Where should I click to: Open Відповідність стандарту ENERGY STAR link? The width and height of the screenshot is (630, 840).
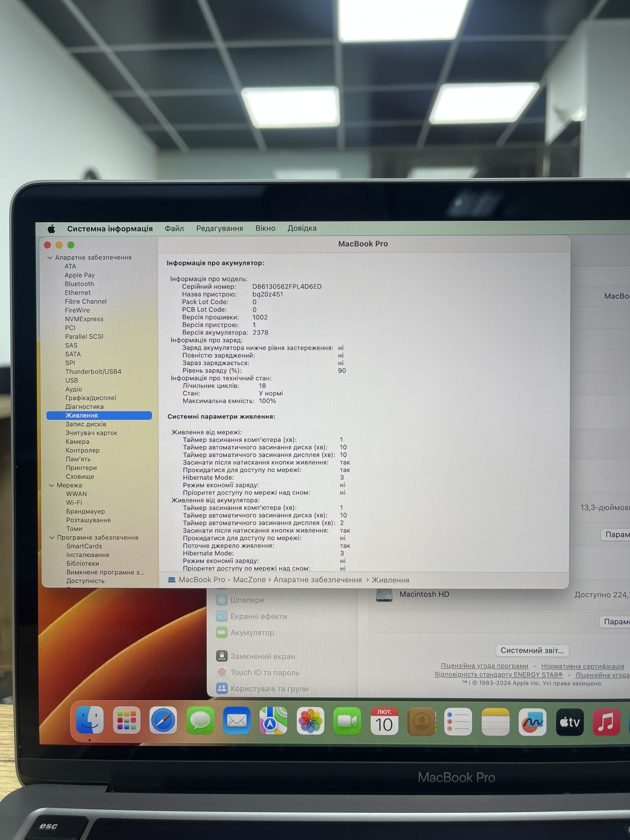[499, 674]
